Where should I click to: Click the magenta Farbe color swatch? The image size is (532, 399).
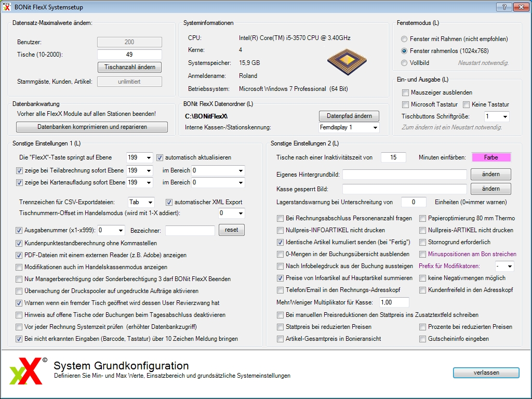[x=491, y=157]
